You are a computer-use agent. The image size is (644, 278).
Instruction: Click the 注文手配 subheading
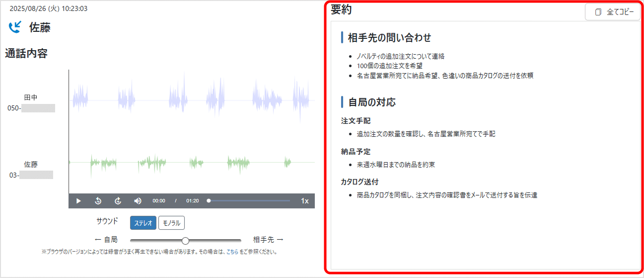[x=356, y=121]
